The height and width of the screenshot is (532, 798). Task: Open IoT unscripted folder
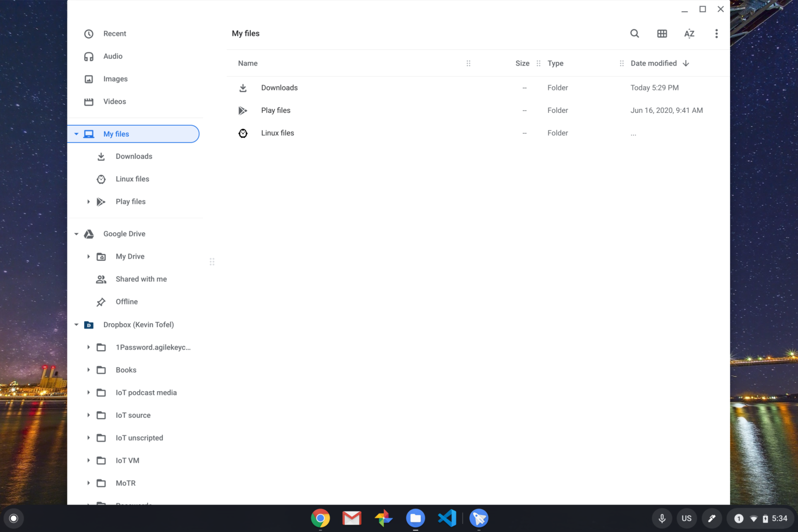tap(139, 438)
